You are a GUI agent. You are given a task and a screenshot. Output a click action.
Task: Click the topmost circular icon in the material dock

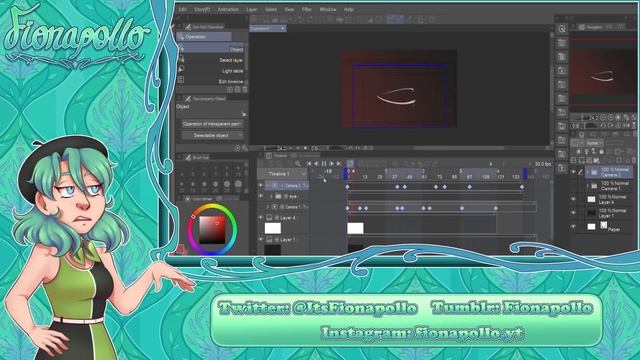[562, 29]
